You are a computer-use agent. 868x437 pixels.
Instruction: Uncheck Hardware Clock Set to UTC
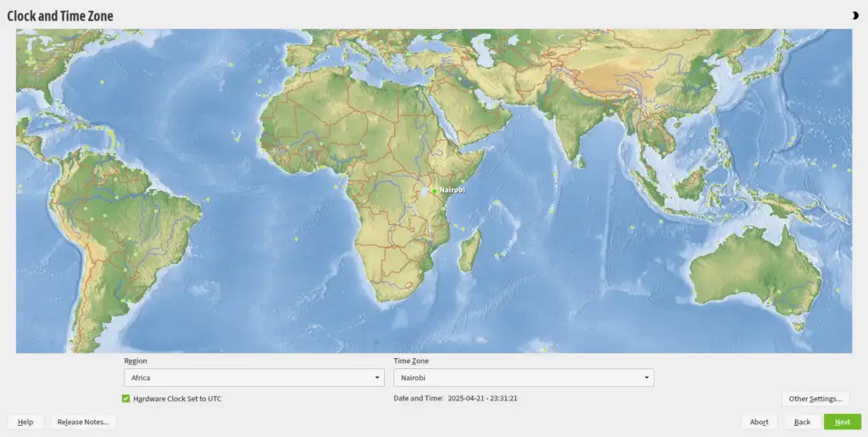(126, 398)
